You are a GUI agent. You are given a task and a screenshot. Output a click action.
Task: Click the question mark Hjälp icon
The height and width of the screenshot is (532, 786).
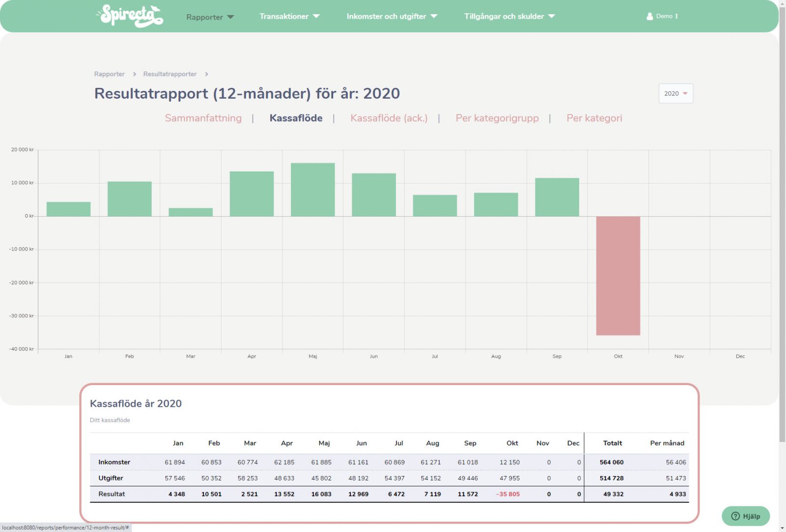(735, 516)
